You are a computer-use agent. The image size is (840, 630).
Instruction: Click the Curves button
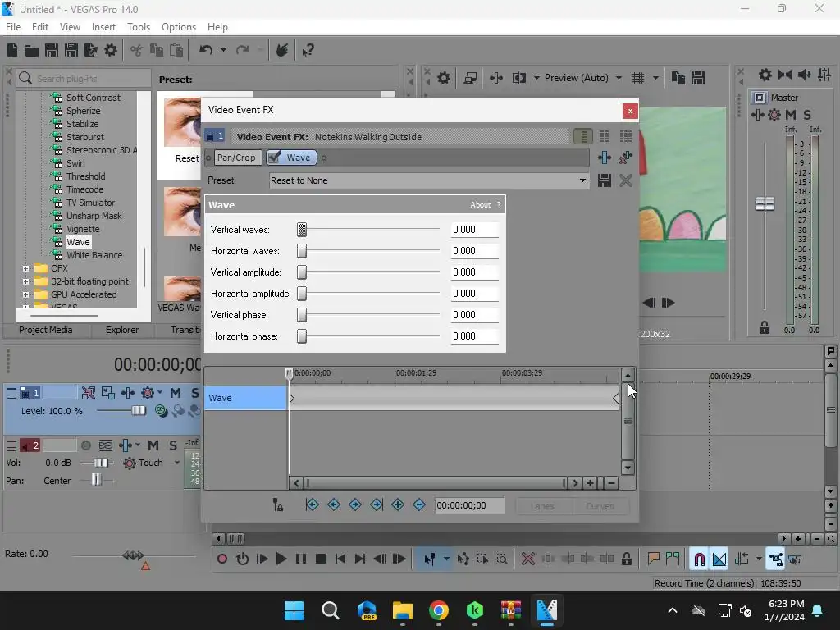600,506
